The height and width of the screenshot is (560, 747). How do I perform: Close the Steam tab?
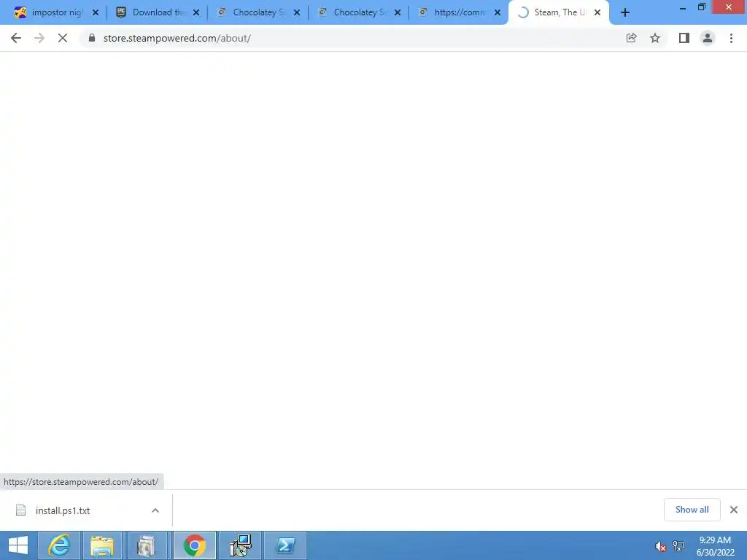597,13
